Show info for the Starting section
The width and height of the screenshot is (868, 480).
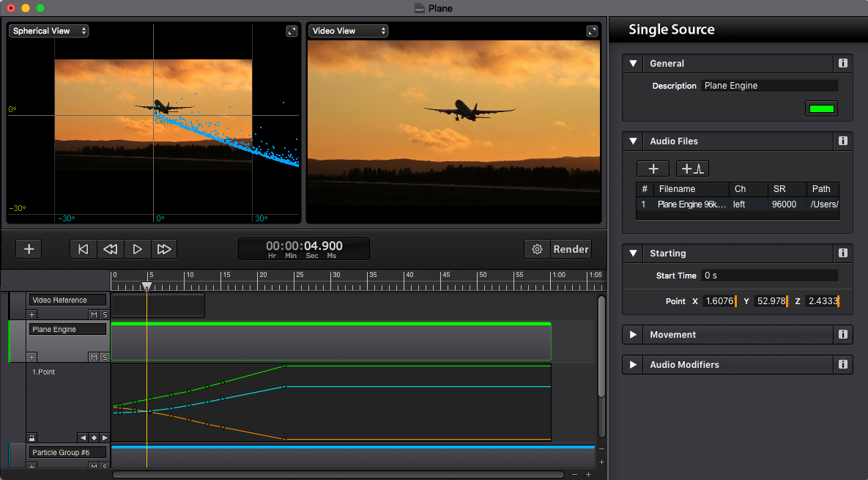tap(843, 254)
